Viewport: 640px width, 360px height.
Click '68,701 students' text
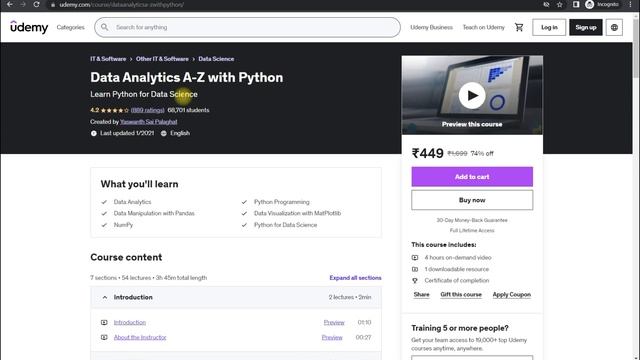(188, 110)
